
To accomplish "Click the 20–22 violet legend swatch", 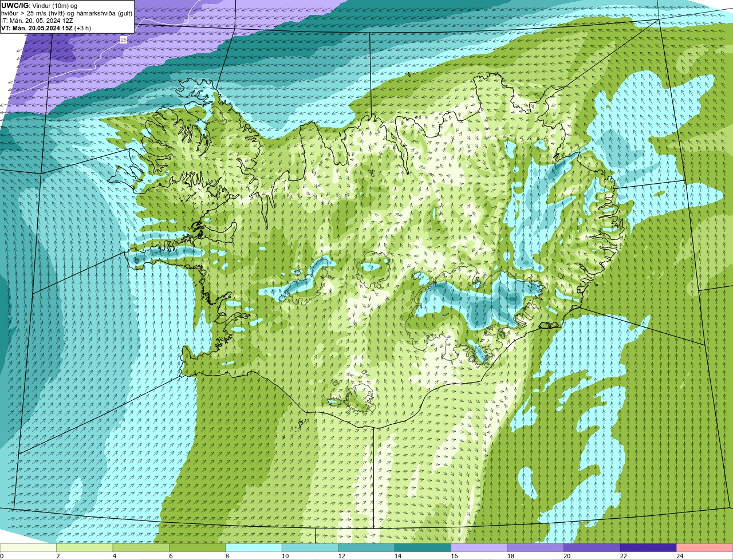I will [x=592, y=547].
